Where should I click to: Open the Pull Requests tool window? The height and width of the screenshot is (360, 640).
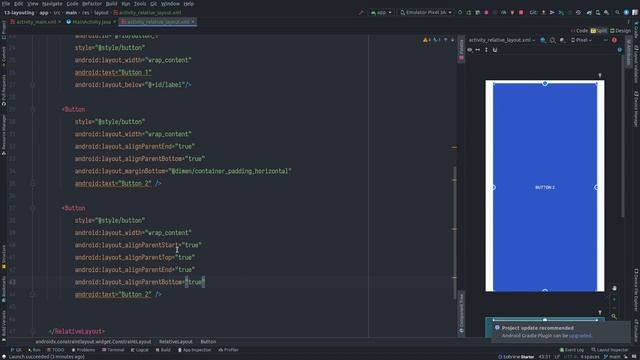point(3,91)
